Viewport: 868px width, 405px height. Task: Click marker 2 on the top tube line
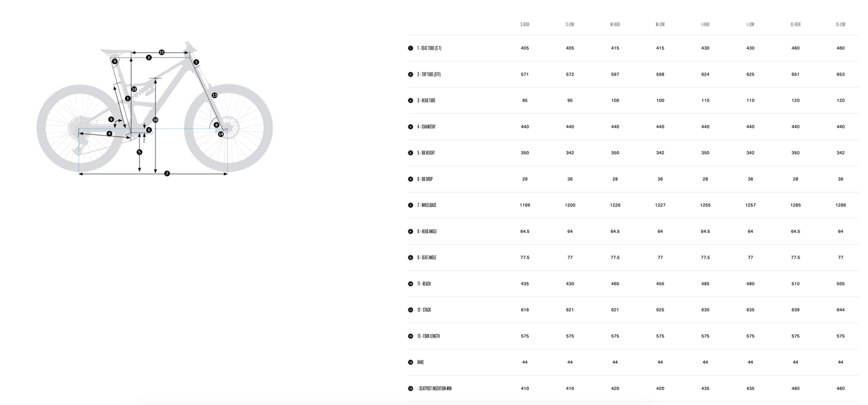148,58
